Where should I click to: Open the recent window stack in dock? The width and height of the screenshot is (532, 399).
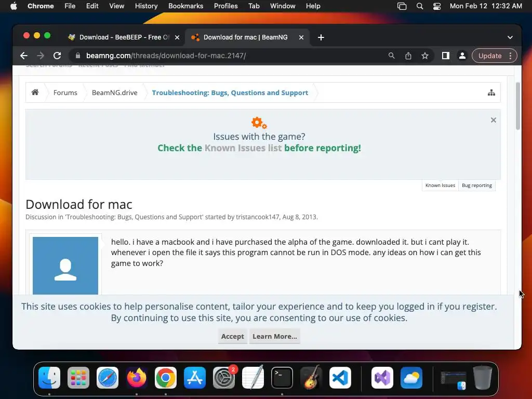[454, 379]
